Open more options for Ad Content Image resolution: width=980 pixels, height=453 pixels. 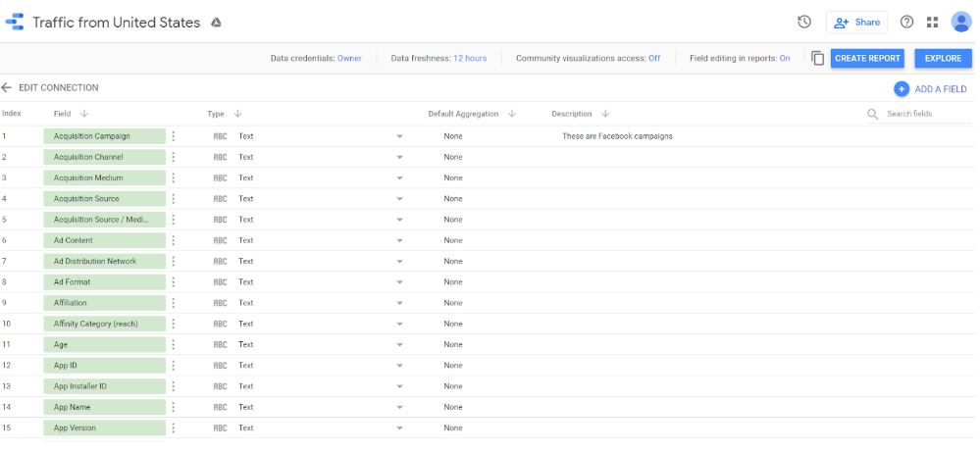(173, 240)
